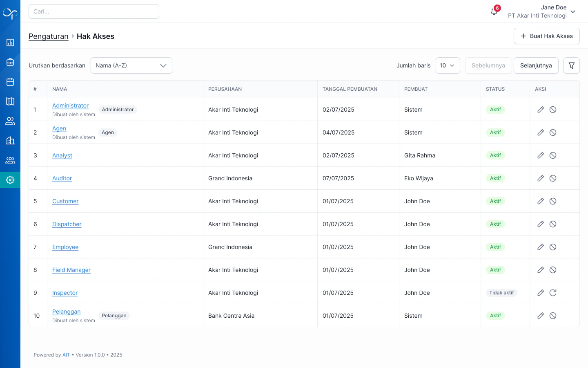The height and width of the screenshot is (368, 588).
Task: Deactivate the Employee role
Action: (x=553, y=247)
